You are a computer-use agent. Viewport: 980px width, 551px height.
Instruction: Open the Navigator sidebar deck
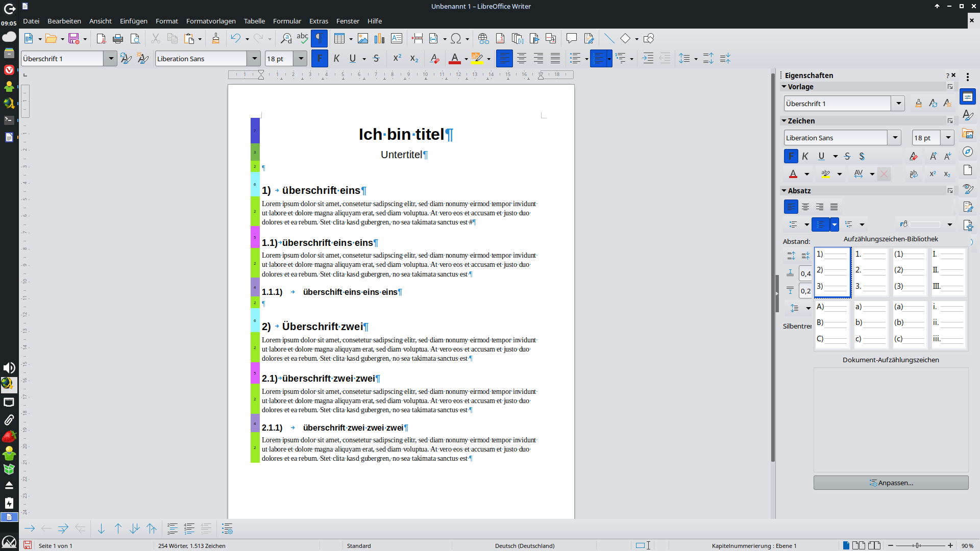968,152
